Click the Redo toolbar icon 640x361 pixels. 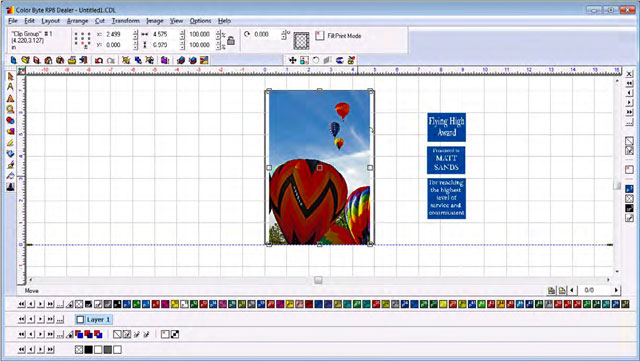point(111,60)
